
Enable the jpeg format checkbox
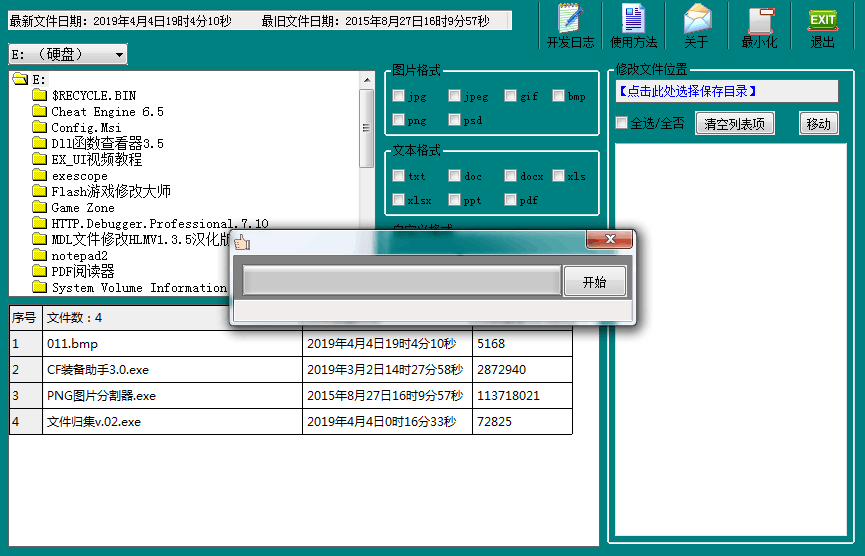(x=454, y=95)
